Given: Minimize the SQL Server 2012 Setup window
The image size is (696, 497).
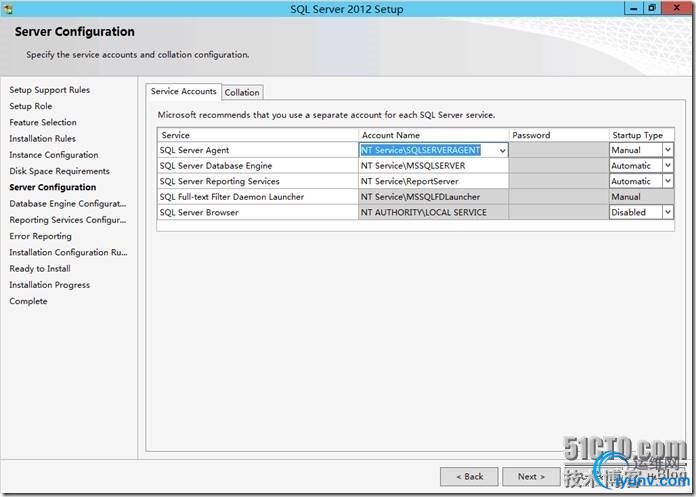Looking at the screenshot, I should click(633, 8).
